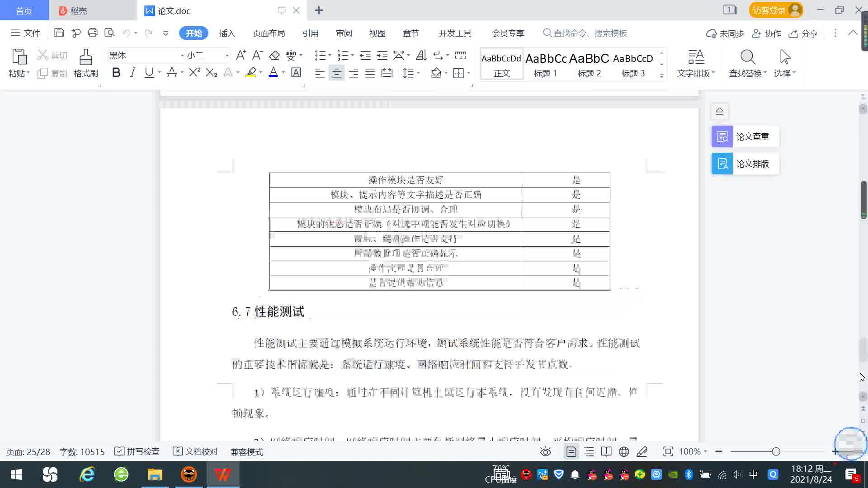Screen dimensions: 868x488
Task: Switch to outline view icon
Action: coord(589,451)
